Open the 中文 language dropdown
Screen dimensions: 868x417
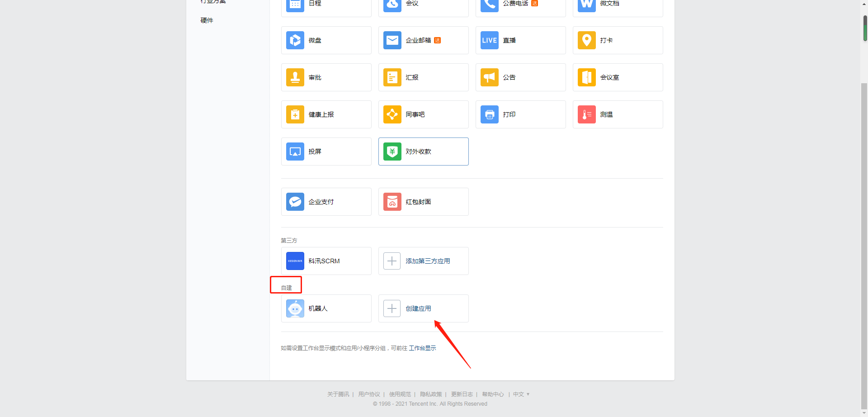[x=520, y=394]
